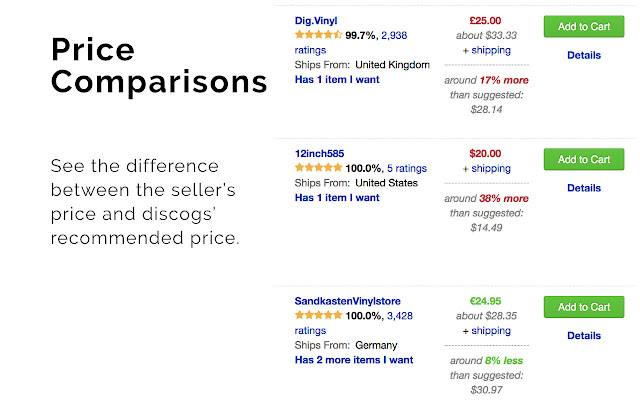Open 12inch585's 5 ratings link
Viewport: 640px width, 400px height.
pyautogui.click(x=407, y=169)
